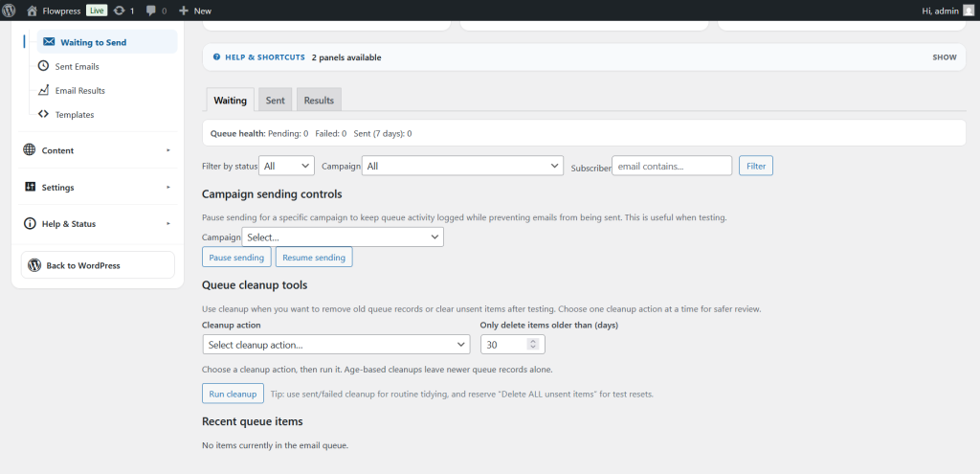Click the Settings sliders icon
980x474 pixels.
coord(30,187)
